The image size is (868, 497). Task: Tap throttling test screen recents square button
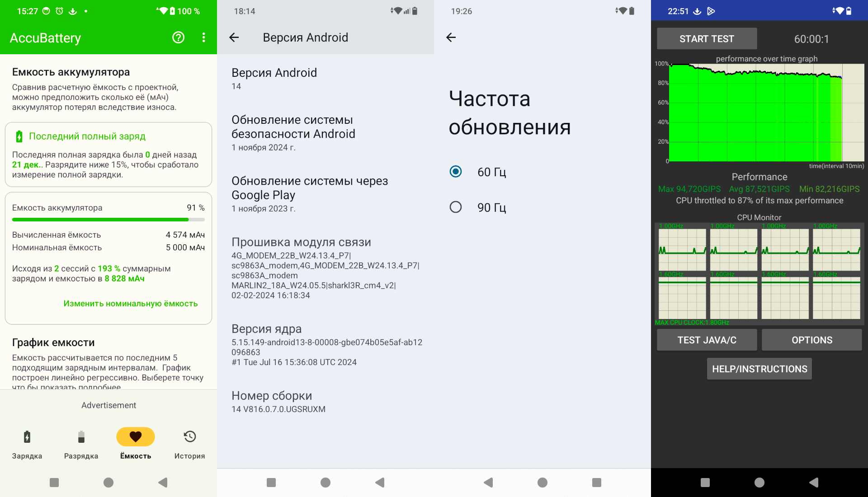[x=705, y=483]
